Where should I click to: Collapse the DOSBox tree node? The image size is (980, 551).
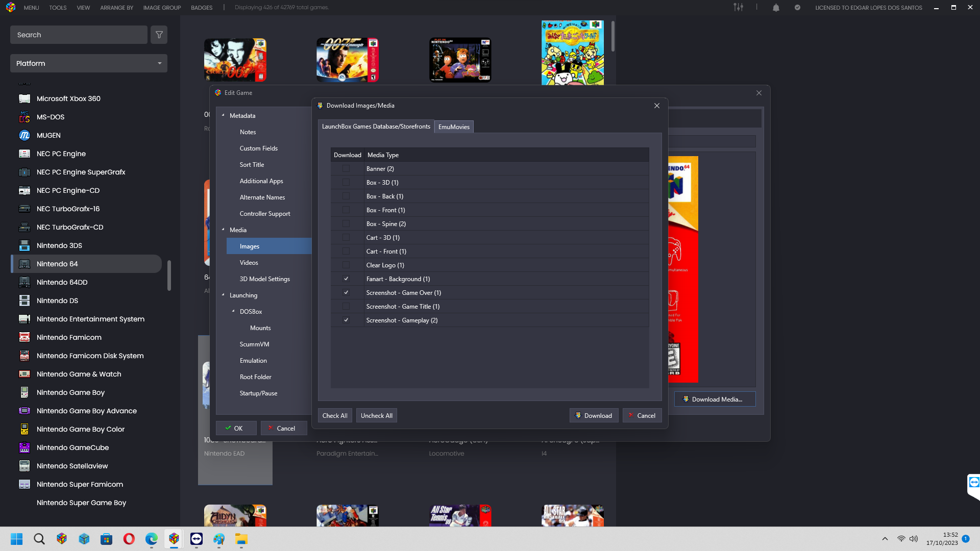(x=233, y=311)
